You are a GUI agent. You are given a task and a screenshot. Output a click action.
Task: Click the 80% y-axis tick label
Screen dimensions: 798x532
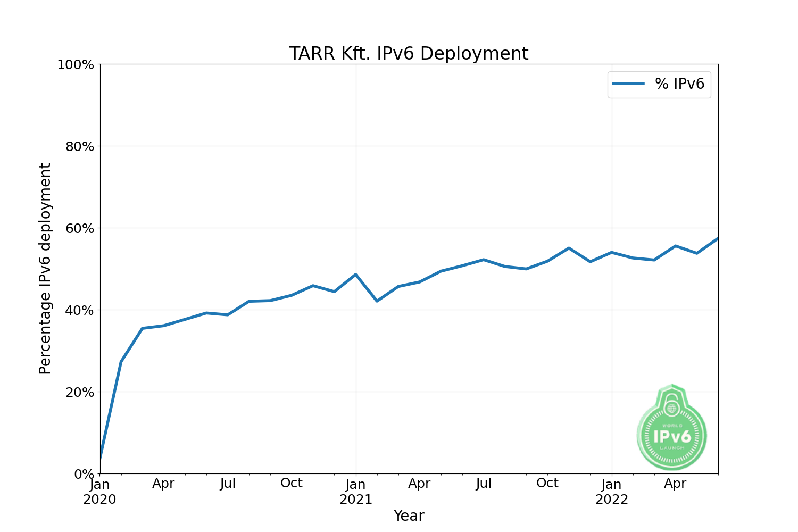click(x=79, y=147)
